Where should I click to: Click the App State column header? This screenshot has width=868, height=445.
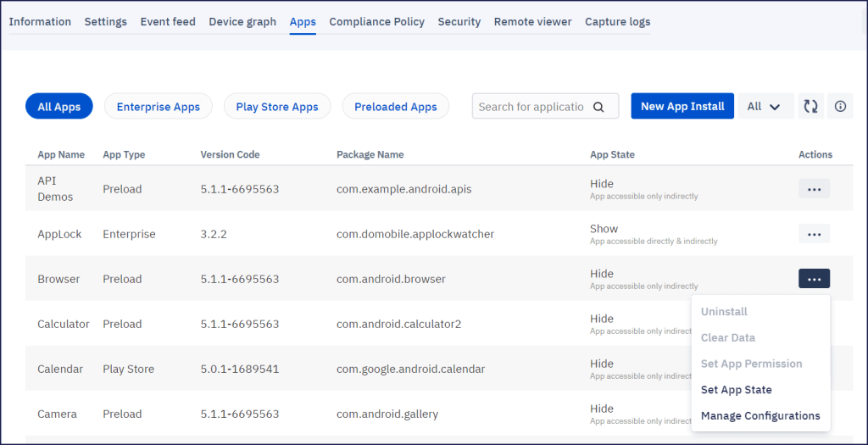click(x=612, y=154)
